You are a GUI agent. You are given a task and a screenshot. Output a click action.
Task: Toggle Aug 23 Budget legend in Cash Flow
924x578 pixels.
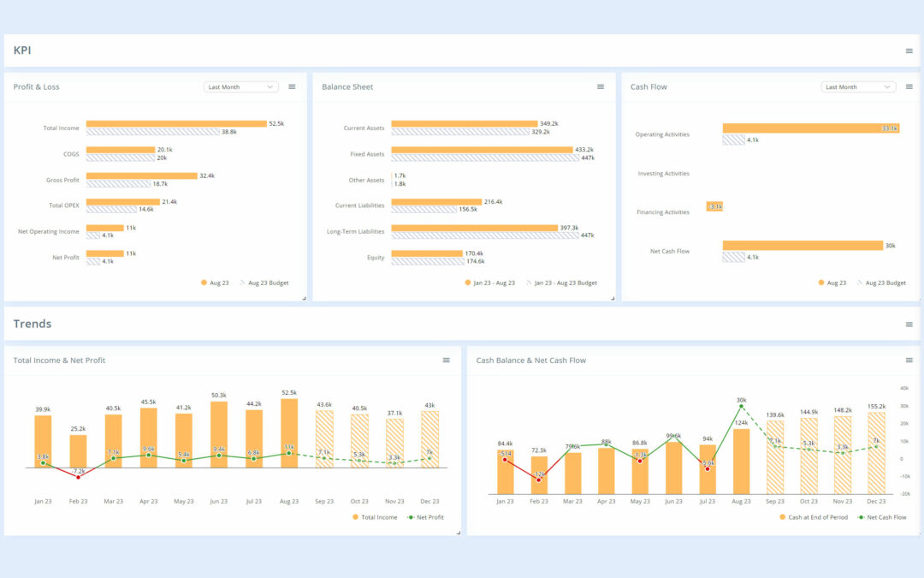click(881, 283)
